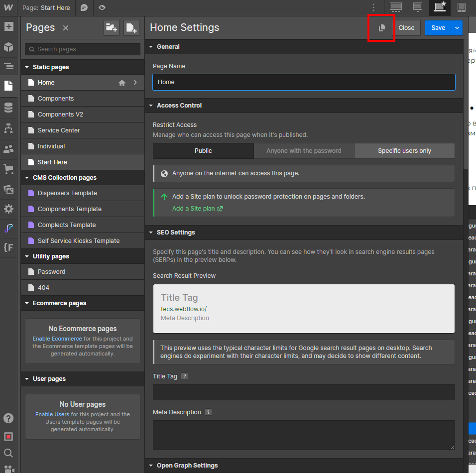Open the 404 utility page
Viewport: 476px width, 473px height.
(83, 287)
